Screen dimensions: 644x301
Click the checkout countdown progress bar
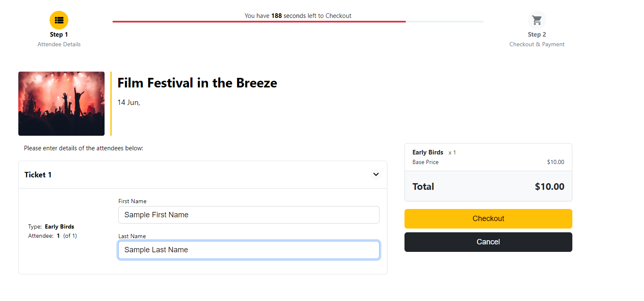point(298,22)
